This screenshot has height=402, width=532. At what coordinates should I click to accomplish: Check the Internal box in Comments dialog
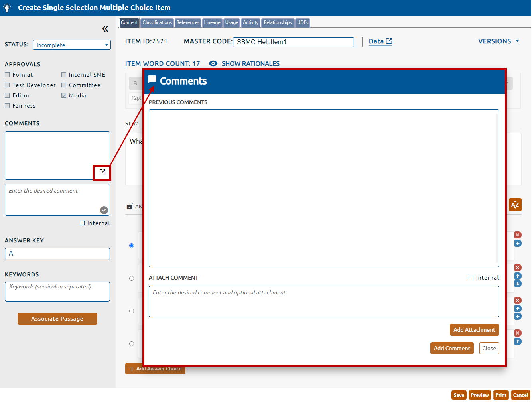click(471, 278)
